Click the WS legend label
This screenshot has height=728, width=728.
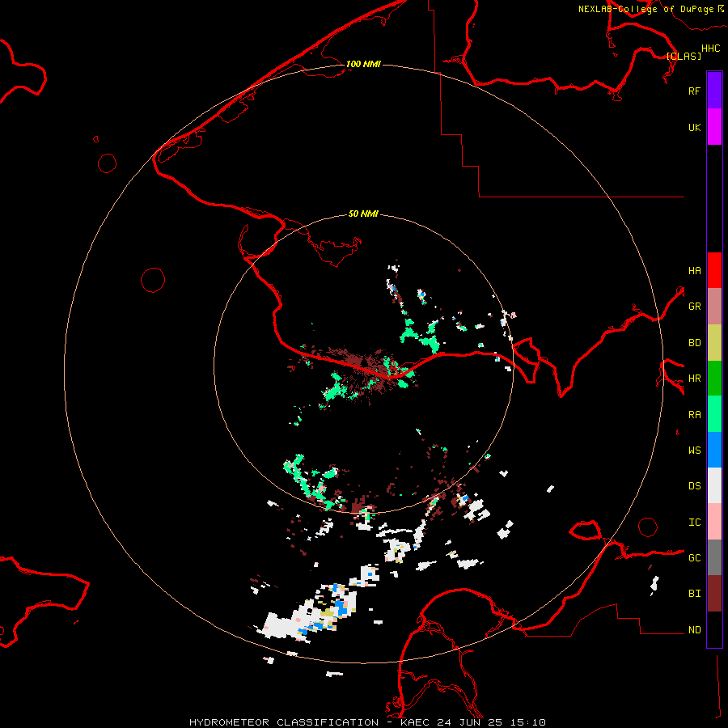694,451
